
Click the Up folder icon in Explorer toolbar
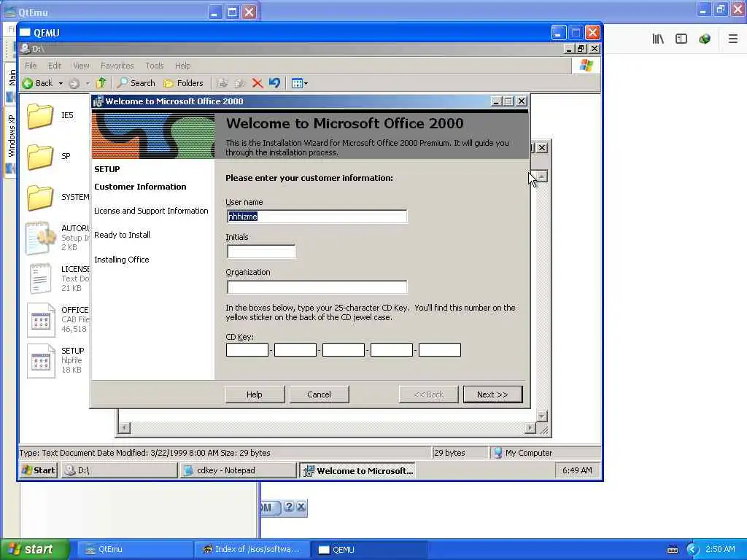(101, 83)
